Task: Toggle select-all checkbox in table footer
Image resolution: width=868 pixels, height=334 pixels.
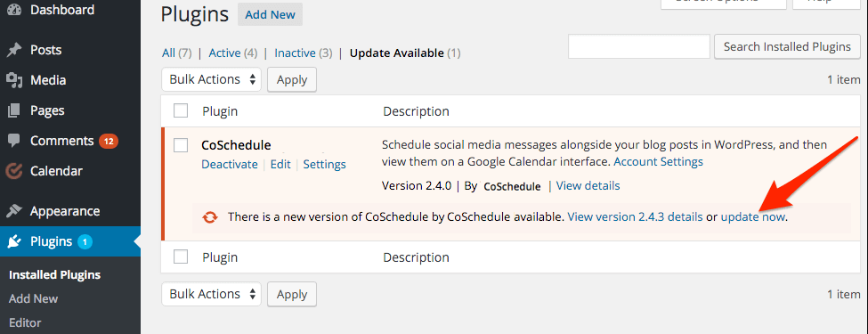Action: tap(181, 257)
